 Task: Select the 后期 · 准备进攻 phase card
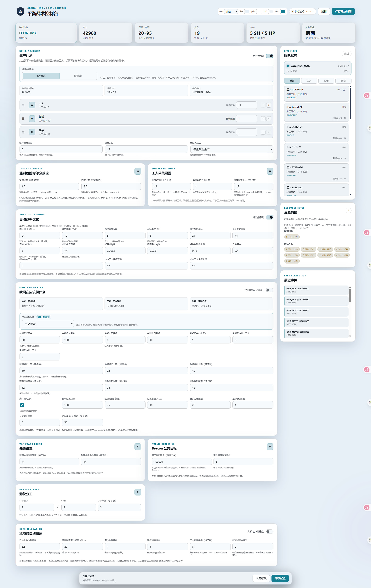click(x=231, y=303)
